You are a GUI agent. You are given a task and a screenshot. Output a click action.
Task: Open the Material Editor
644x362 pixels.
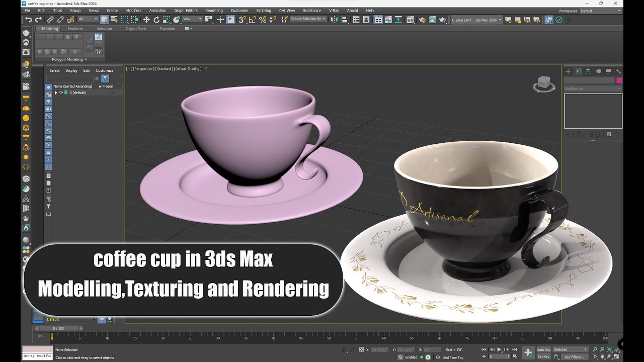pyautogui.click(x=410, y=20)
